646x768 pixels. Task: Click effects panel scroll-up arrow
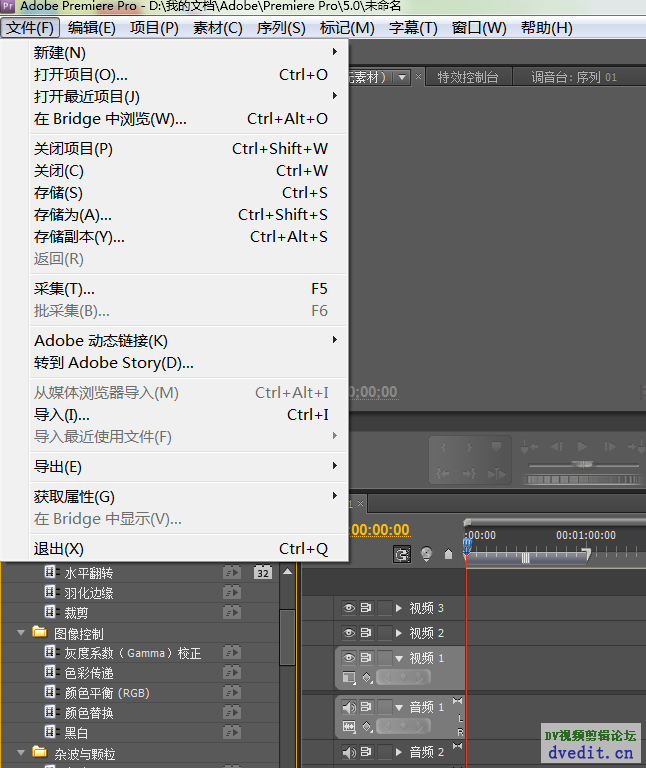(287, 572)
